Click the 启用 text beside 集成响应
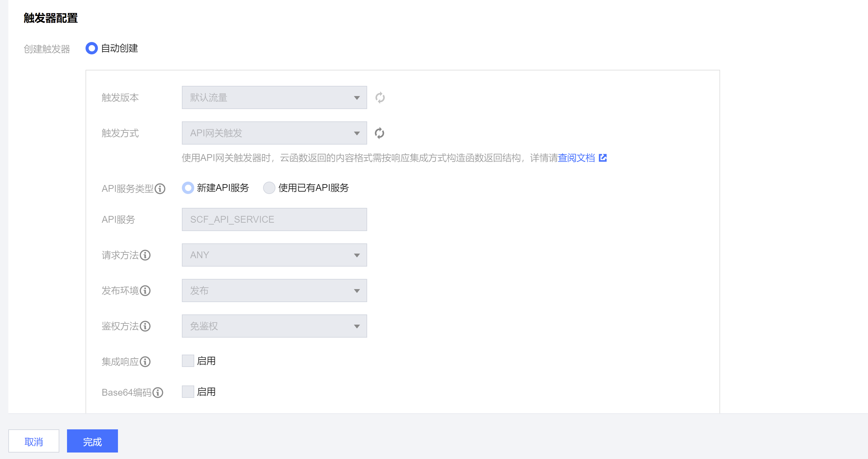This screenshot has height=459, width=868. coord(206,361)
